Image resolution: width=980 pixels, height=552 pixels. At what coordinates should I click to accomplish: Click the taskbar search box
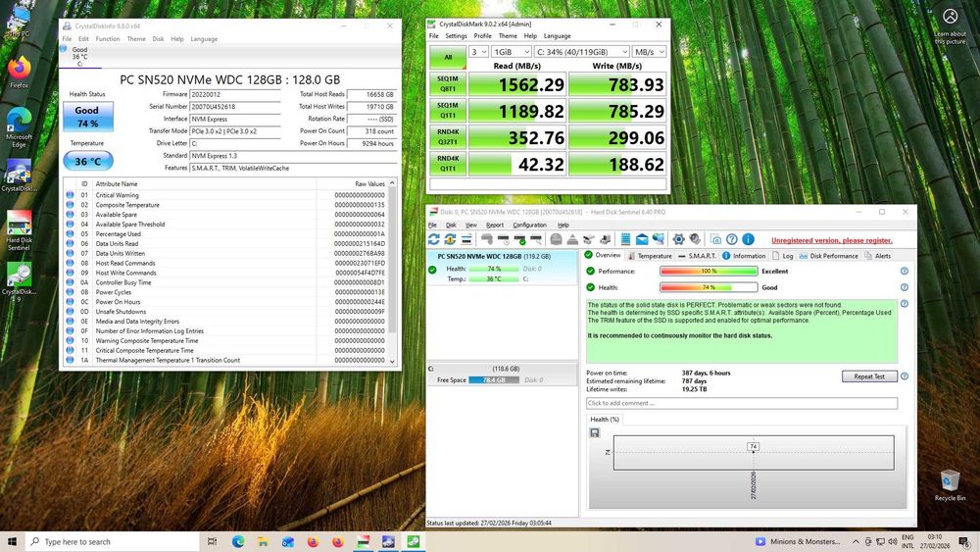[112, 541]
